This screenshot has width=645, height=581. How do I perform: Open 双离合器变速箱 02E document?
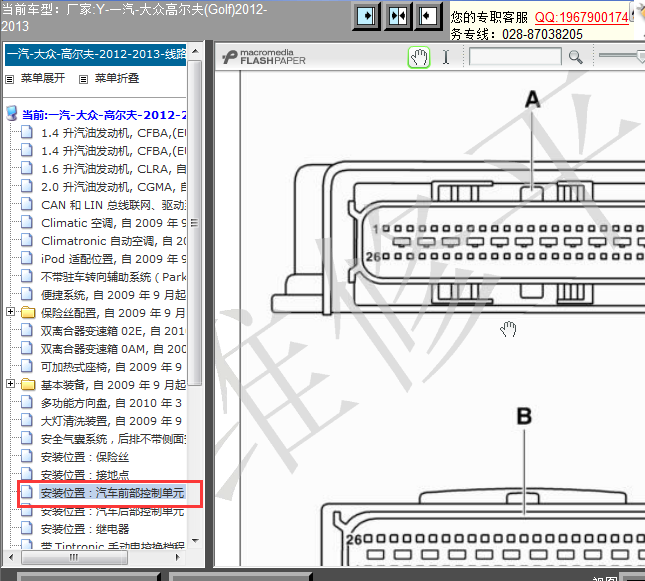tap(114, 331)
